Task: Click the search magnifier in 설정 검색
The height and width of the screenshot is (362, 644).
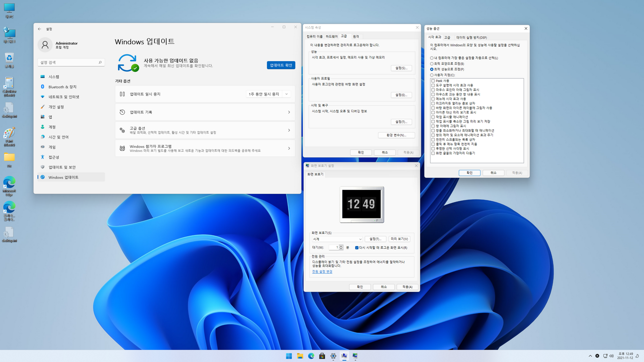Action: [x=100, y=62]
